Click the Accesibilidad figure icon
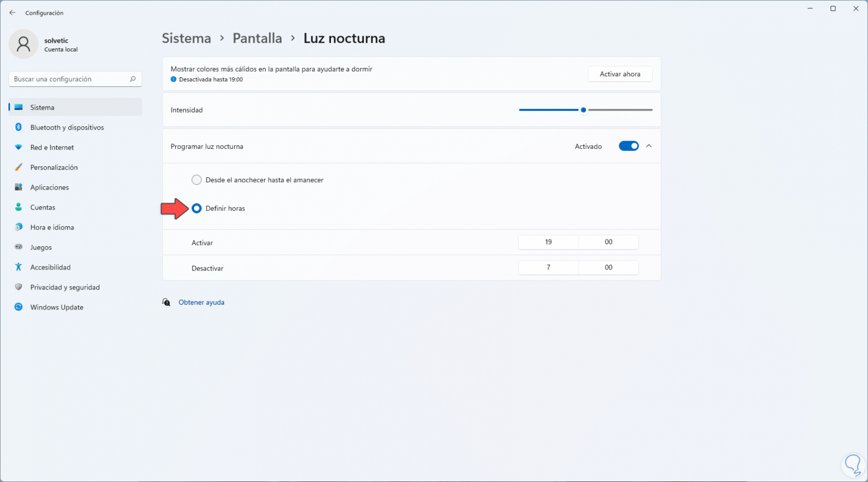The width and height of the screenshot is (868, 482). pos(18,267)
